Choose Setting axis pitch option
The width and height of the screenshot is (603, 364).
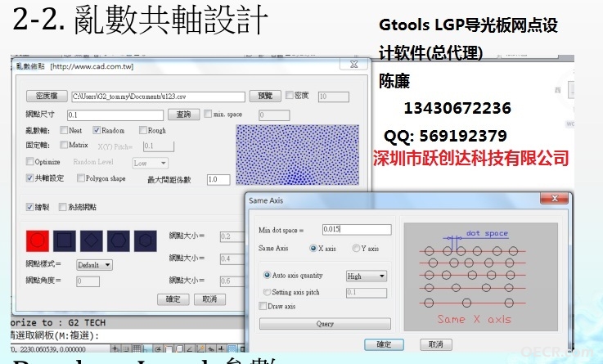[267, 292]
